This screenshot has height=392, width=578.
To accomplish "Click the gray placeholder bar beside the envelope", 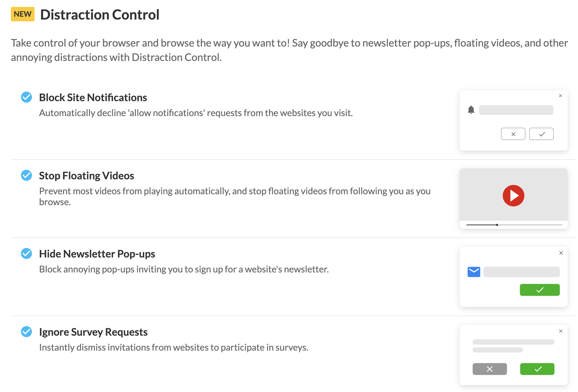I will click(522, 272).
